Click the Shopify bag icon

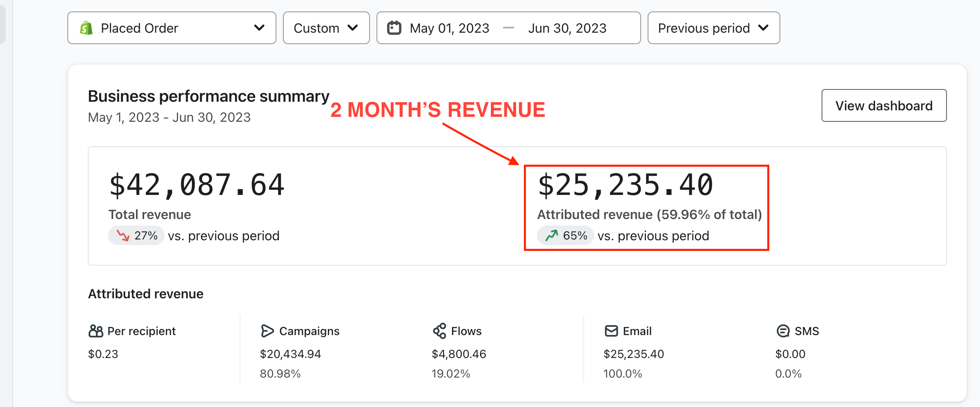tap(86, 28)
